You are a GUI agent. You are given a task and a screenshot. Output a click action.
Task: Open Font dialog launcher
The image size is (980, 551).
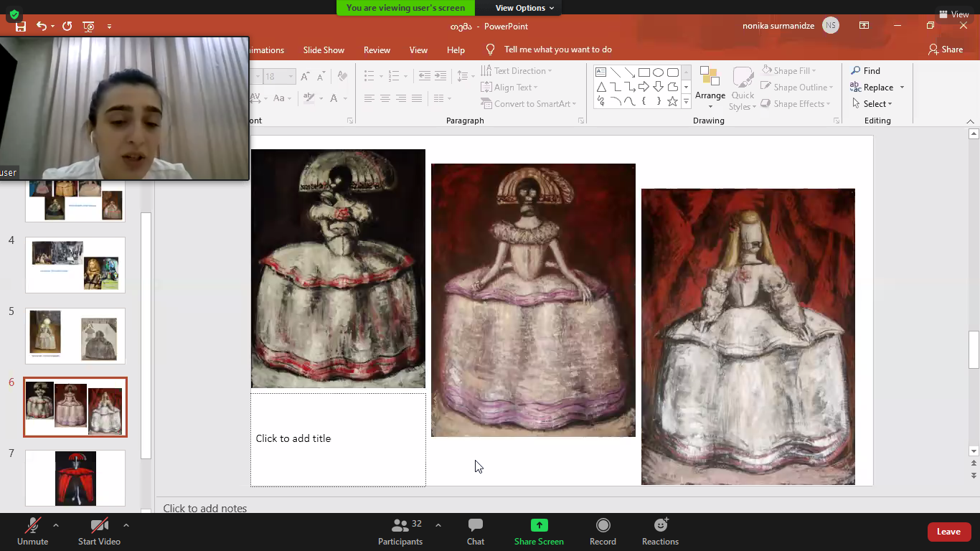[x=350, y=121]
